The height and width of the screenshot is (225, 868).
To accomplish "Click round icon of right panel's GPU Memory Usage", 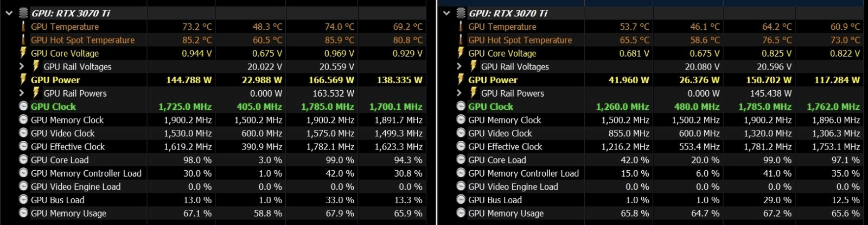I will pos(461,213).
